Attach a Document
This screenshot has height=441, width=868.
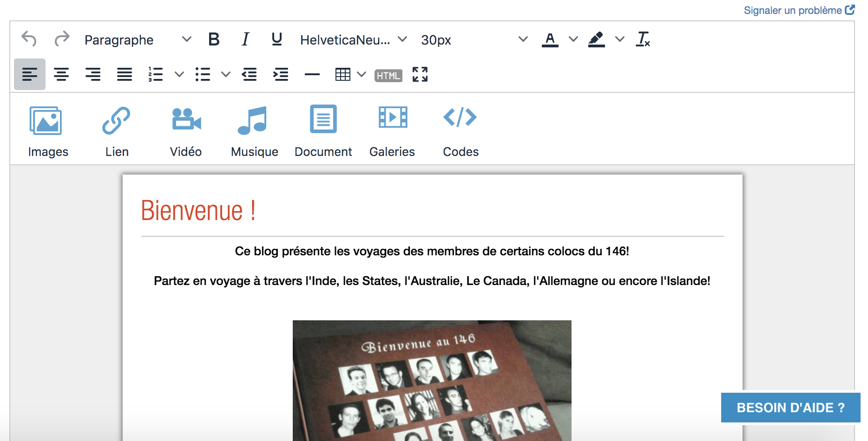(323, 131)
